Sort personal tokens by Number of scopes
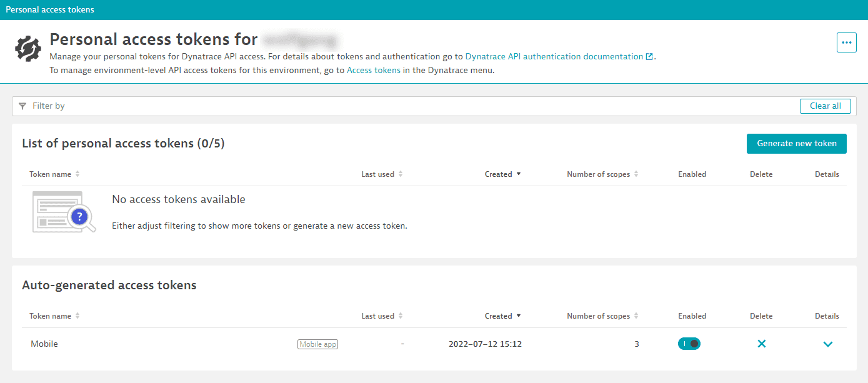The image size is (868, 383). [602, 174]
